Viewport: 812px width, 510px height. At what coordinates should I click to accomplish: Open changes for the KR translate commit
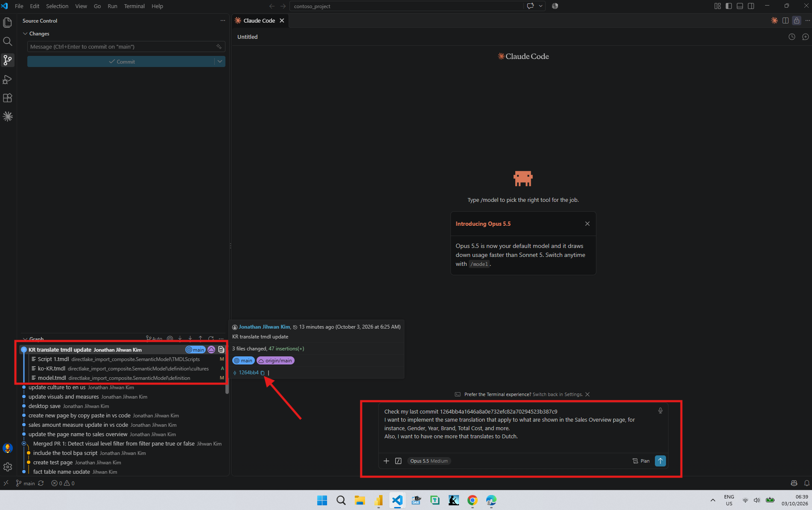[x=221, y=350]
